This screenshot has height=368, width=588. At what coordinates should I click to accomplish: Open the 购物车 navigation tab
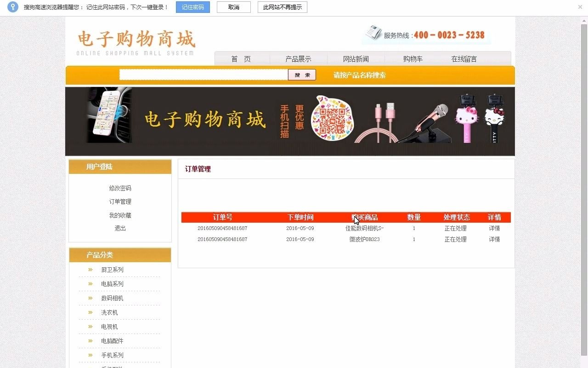tap(413, 59)
